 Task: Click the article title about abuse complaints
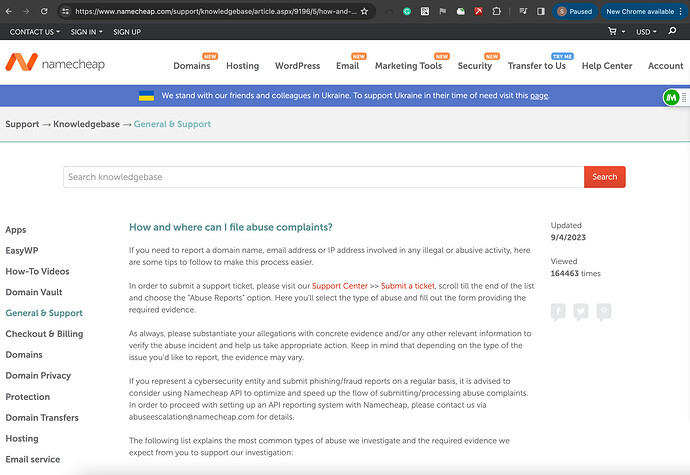[231, 227]
